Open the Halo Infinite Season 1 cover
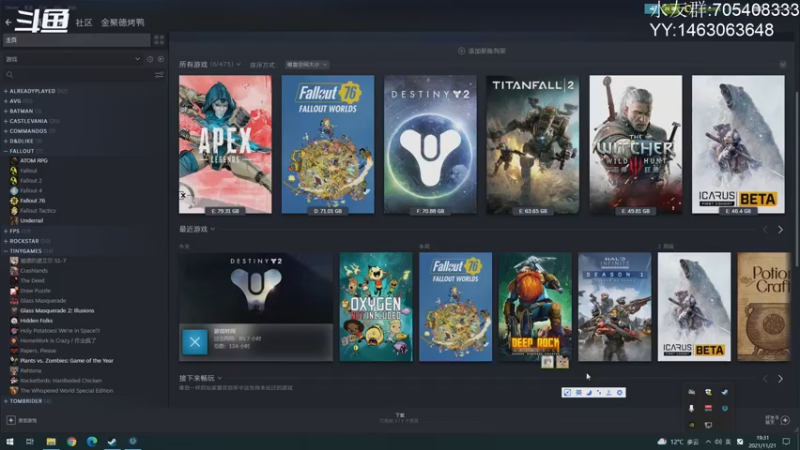 (x=614, y=307)
